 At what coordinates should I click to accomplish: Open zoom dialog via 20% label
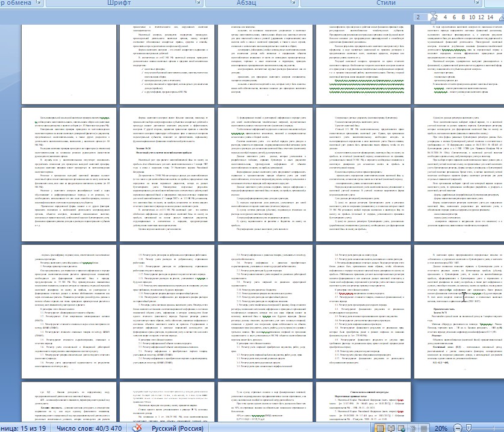(x=442, y=428)
